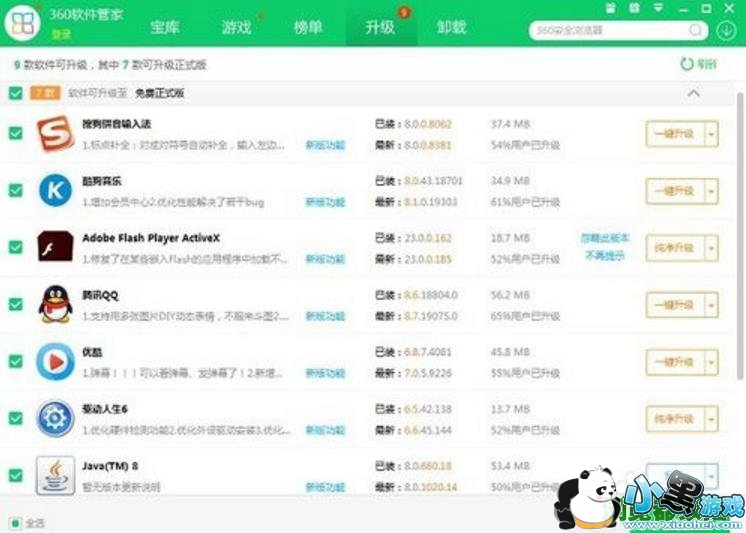Screen dimensions: 746x533
Task: Open 新版功能 link for 腾讯QQ
Action: click(x=325, y=316)
